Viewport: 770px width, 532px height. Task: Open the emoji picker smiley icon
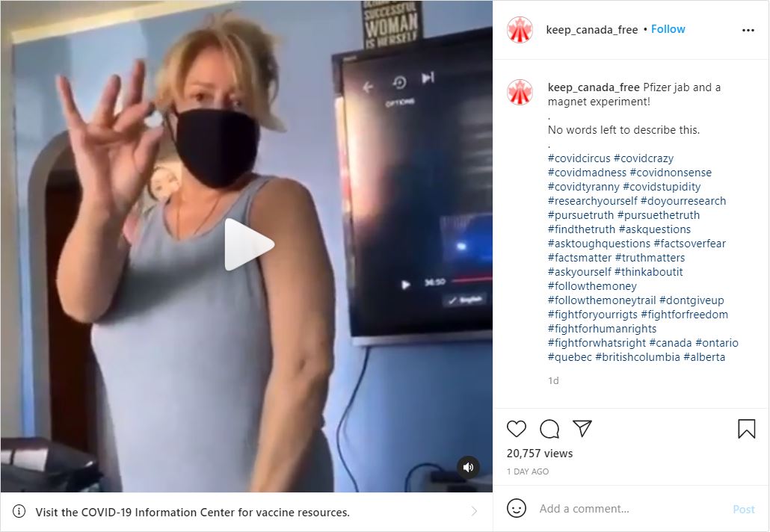point(516,508)
